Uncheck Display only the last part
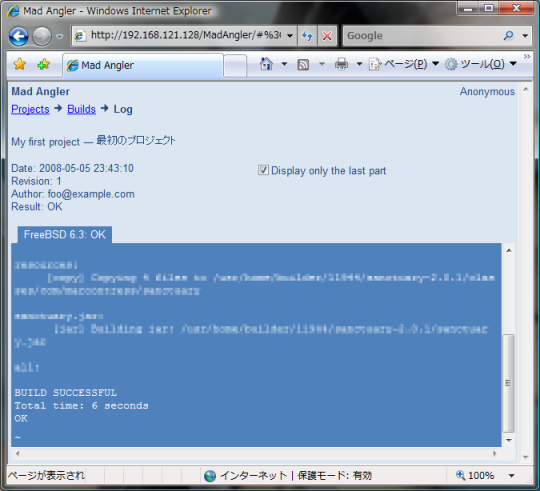Image resolution: width=540 pixels, height=491 pixels. point(263,170)
